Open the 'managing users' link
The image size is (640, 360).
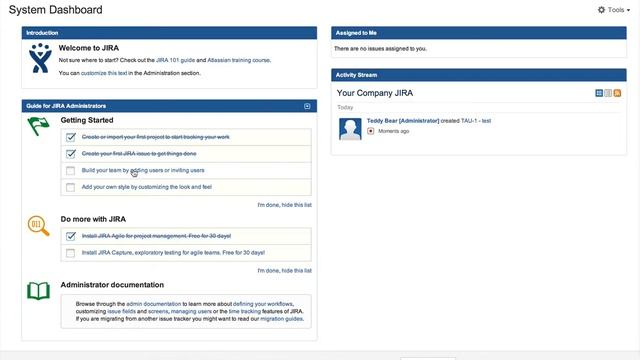191,311
